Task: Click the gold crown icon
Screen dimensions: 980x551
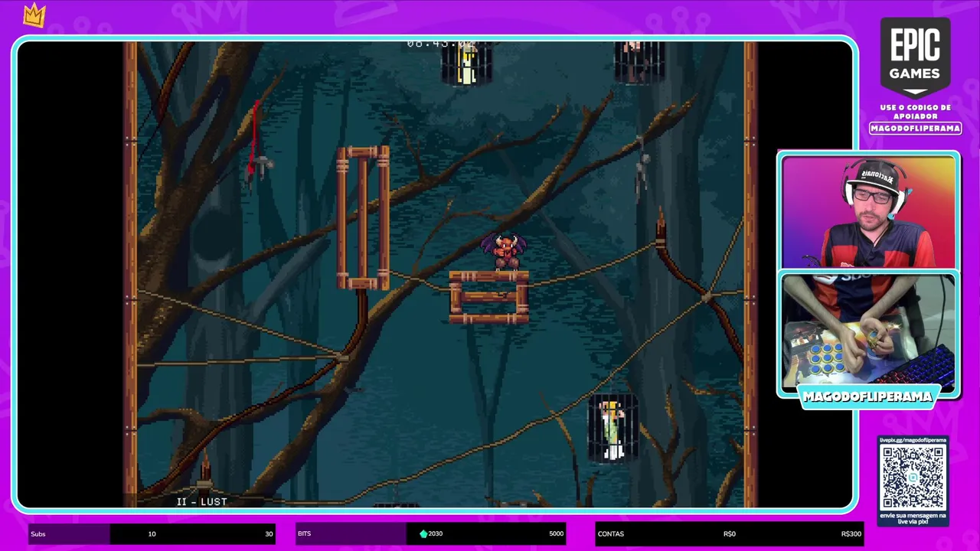Action: point(34,15)
